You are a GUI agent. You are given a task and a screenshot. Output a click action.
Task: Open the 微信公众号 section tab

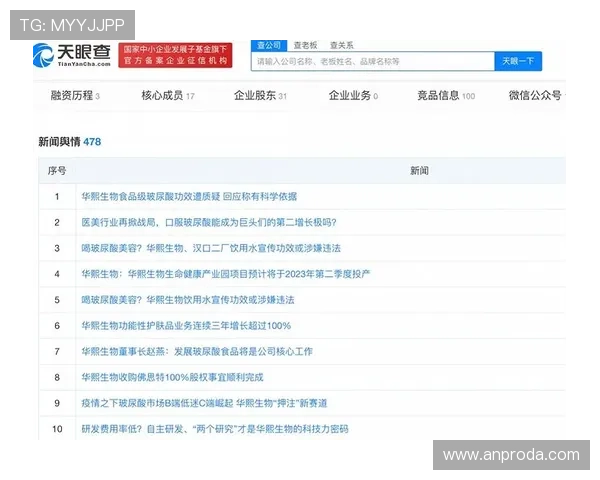(536, 95)
